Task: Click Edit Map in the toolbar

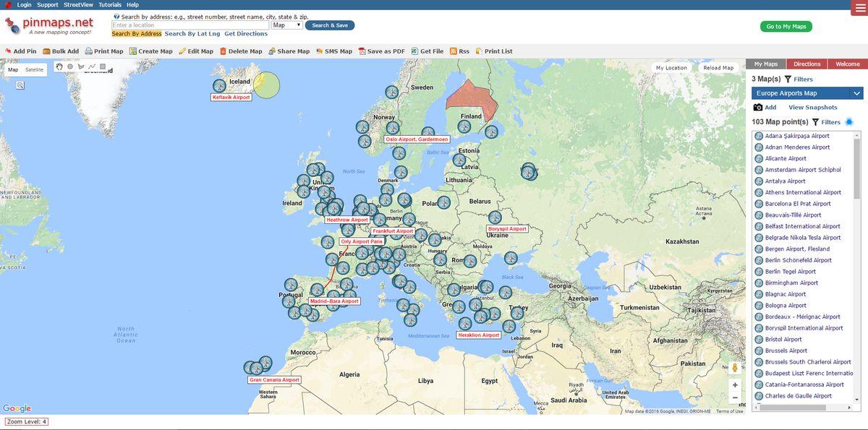Action: [196, 51]
